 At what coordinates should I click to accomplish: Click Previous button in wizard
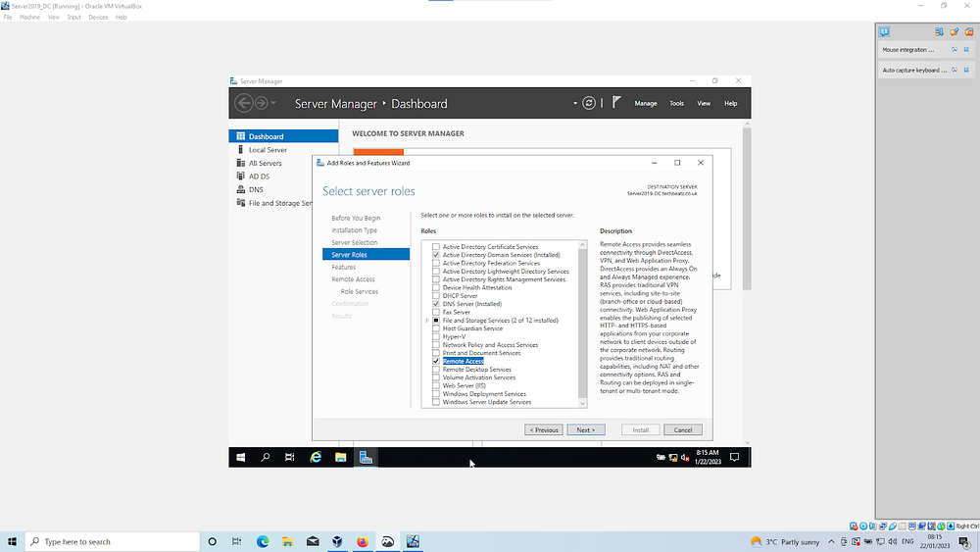tap(543, 430)
